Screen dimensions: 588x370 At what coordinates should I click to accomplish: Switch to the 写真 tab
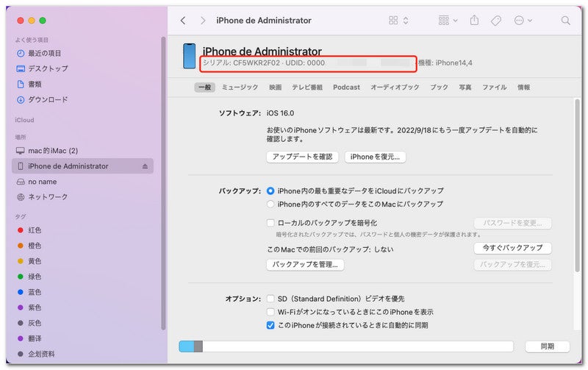(x=465, y=87)
